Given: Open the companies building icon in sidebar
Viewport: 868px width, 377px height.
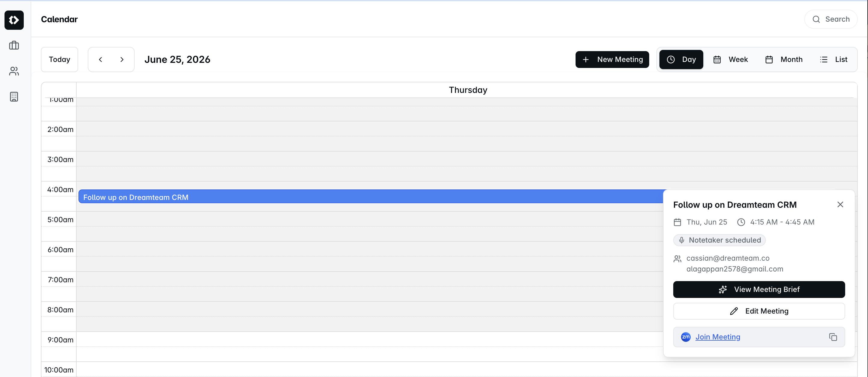Looking at the screenshot, I should (x=14, y=97).
